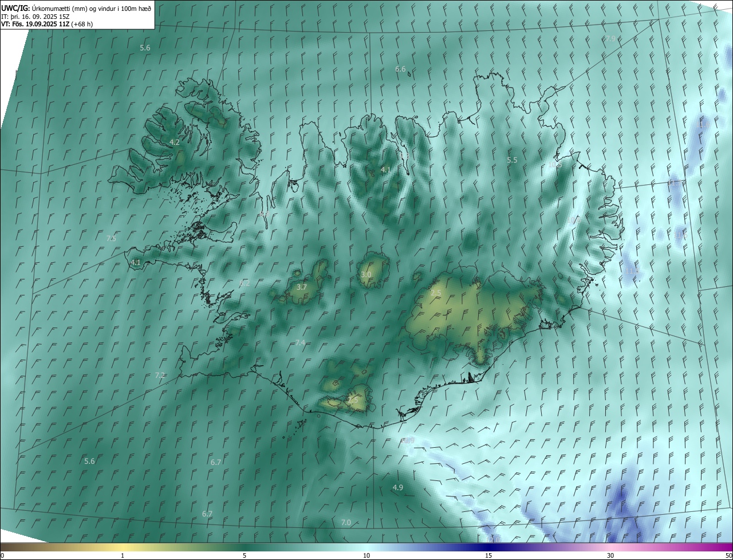Click the 6.6 value north of Iceland
This screenshot has height=560, width=733.
400,69
